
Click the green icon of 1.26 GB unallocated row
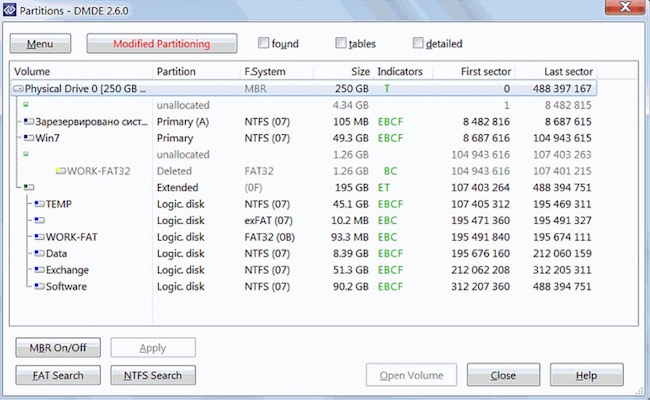(x=26, y=154)
